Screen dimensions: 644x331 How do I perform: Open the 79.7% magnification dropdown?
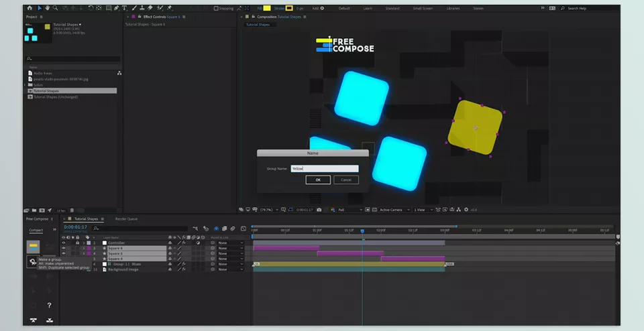270,210
